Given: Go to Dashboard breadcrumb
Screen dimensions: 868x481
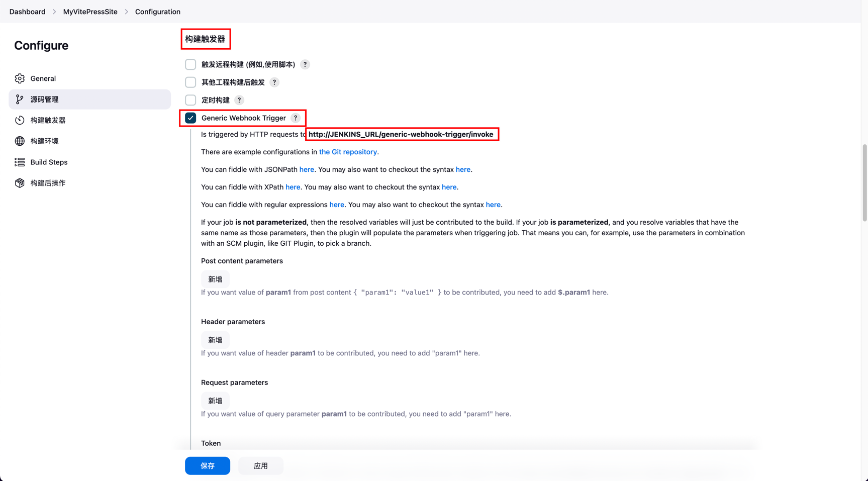Looking at the screenshot, I should pos(27,12).
